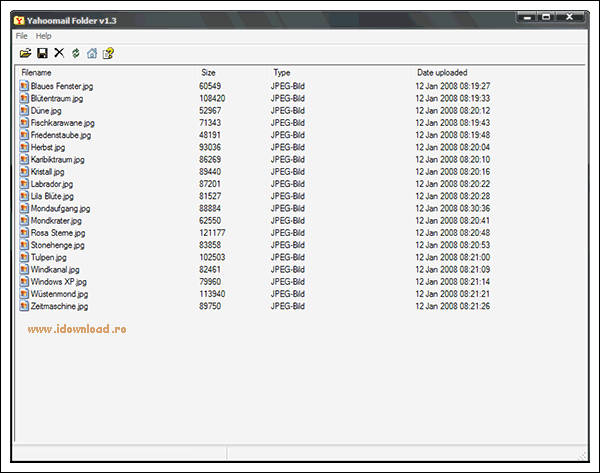The height and width of the screenshot is (473, 600).
Task: Select the Stonehenge.jpg file icon
Action: pyautogui.click(x=25, y=245)
